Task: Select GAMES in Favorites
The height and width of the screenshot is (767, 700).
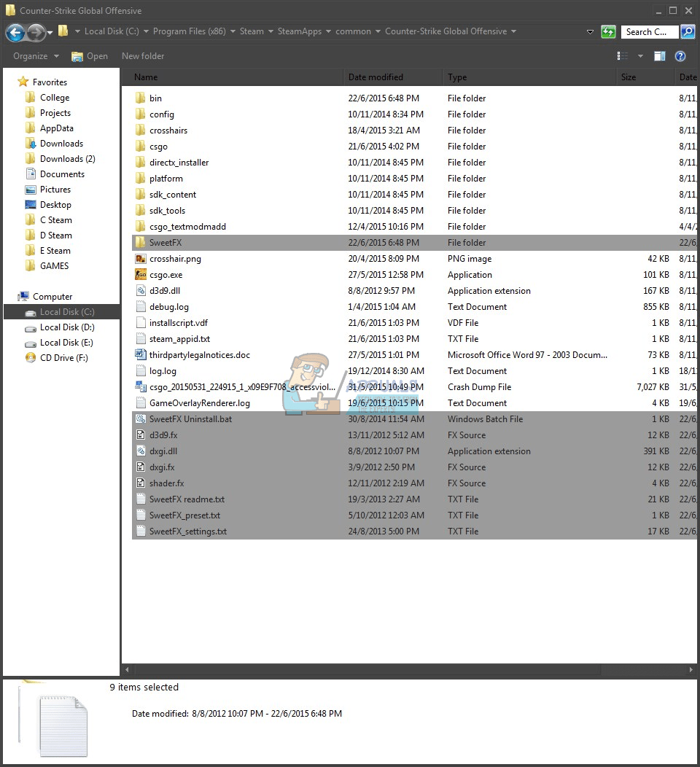Action: coord(54,265)
